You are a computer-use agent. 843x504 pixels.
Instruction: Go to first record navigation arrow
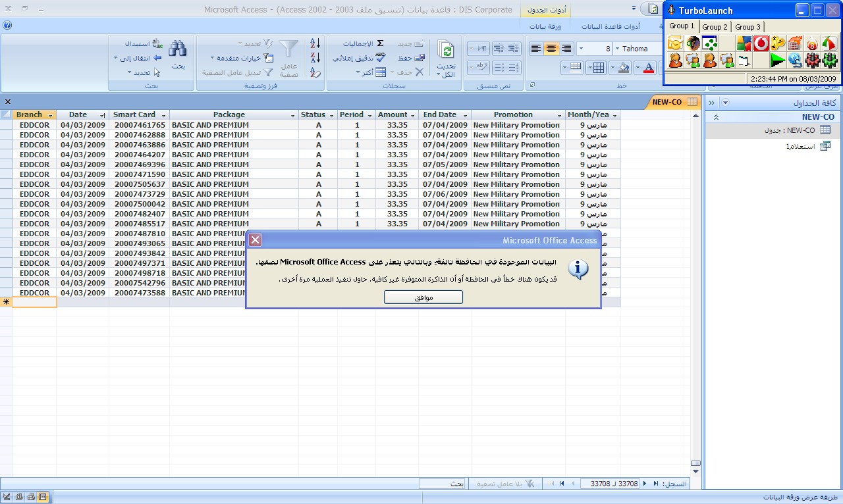click(x=655, y=484)
